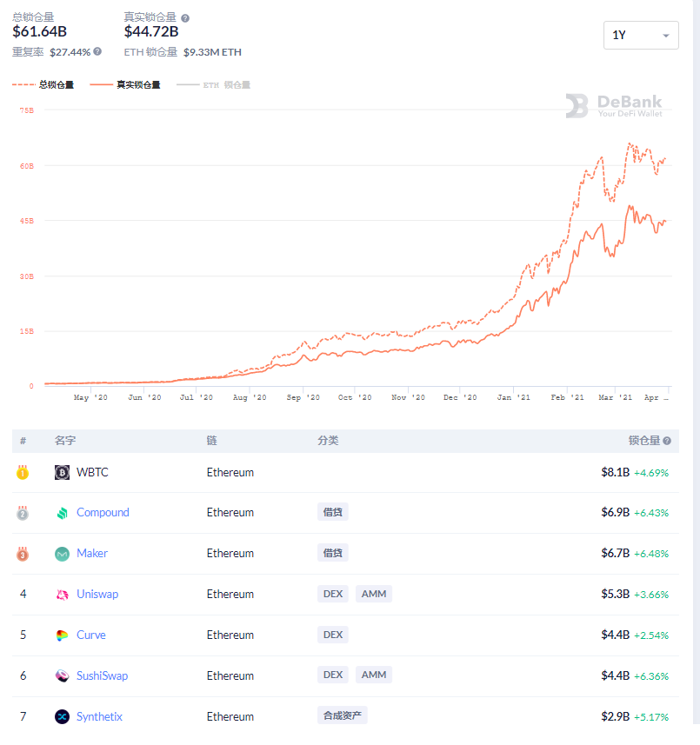Click the WBTC token icon
The image size is (700, 745).
[x=62, y=472]
